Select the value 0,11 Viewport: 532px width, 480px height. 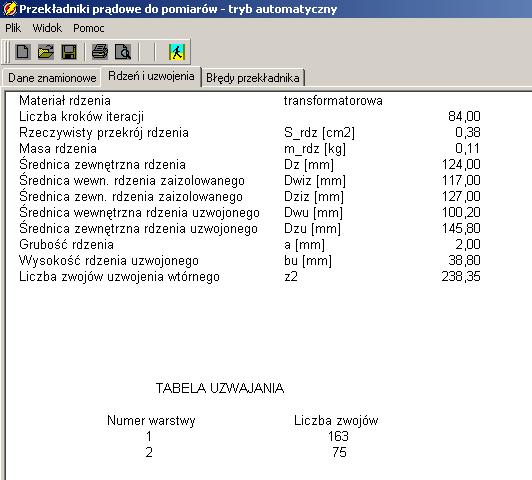click(468, 149)
